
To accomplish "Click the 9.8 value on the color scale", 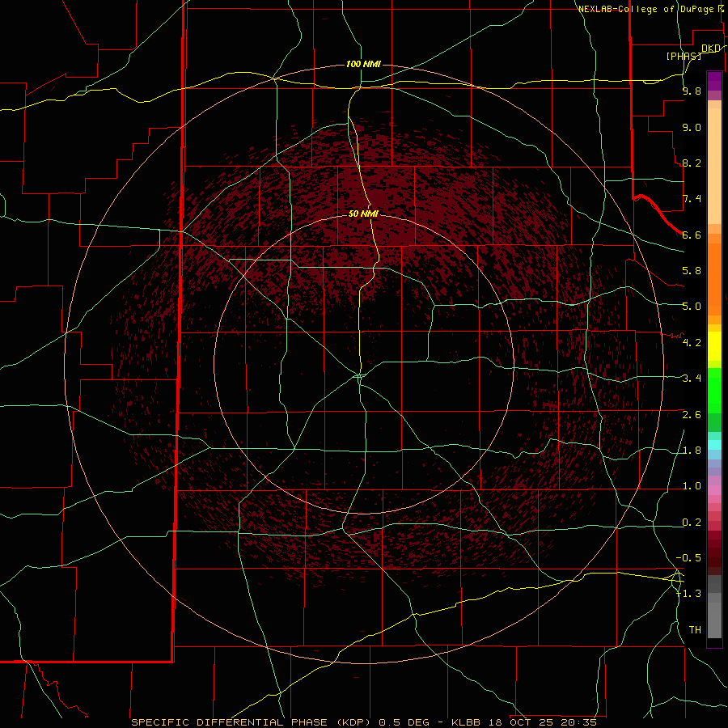I will pos(692,91).
